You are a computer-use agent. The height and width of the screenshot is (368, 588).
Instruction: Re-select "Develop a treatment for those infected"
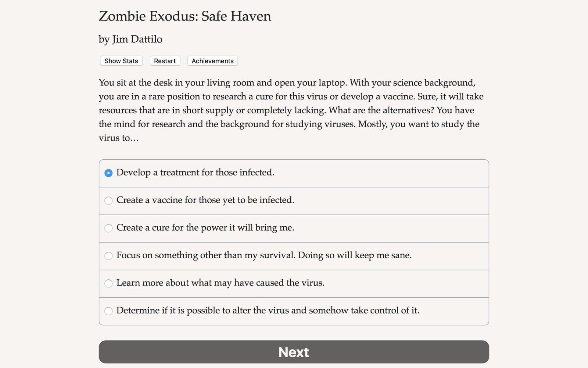click(108, 173)
